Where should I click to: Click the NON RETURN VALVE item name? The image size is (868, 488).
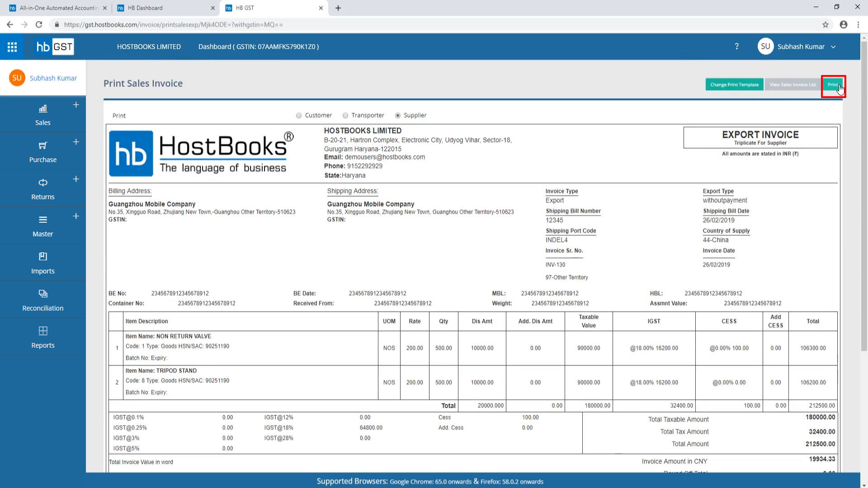point(184,336)
